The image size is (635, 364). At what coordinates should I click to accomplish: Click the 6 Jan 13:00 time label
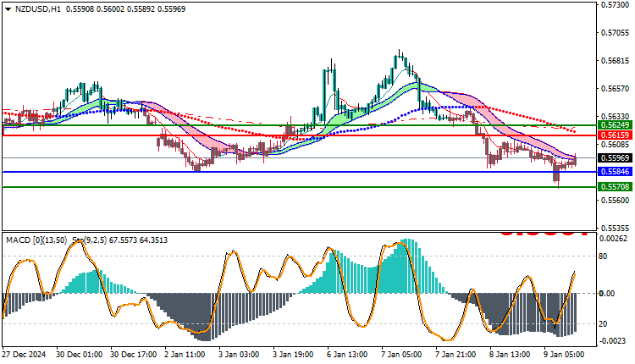point(348,355)
